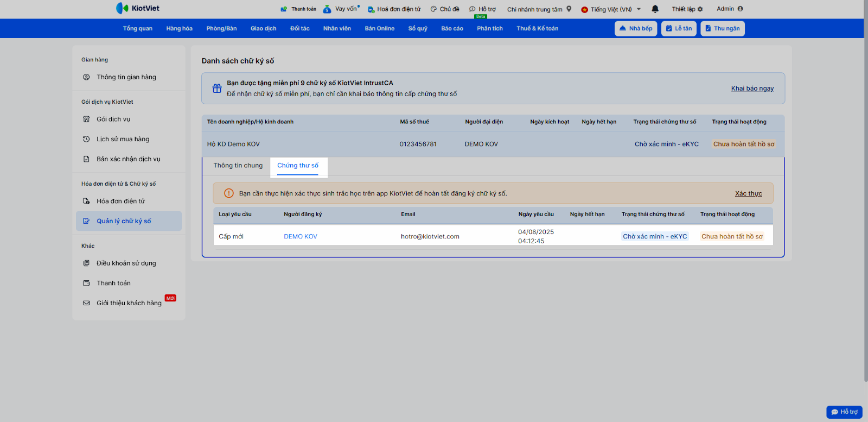Select the Chứng thư số tab
This screenshot has height=422, width=868.
click(x=298, y=166)
